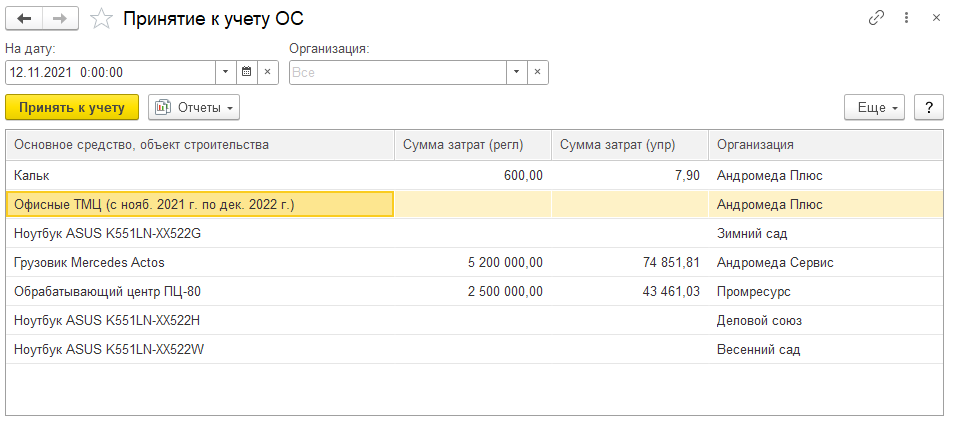
Task: Click the back navigation arrow
Action: point(24,18)
